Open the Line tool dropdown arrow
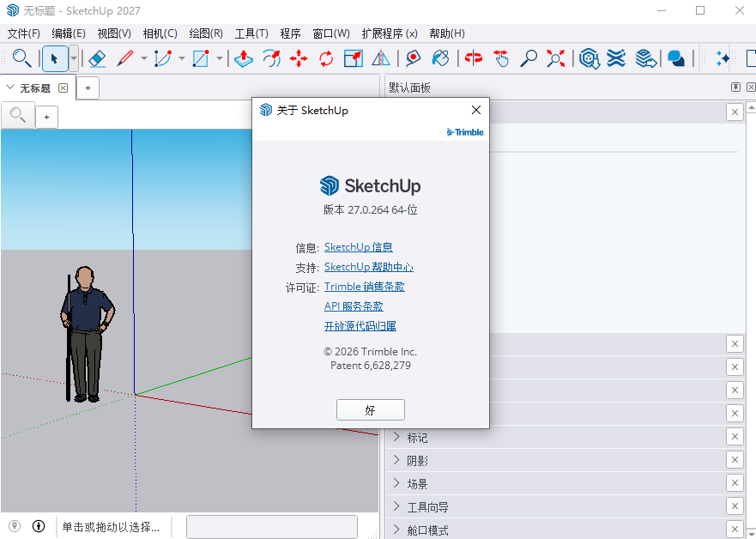 pyautogui.click(x=143, y=59)
